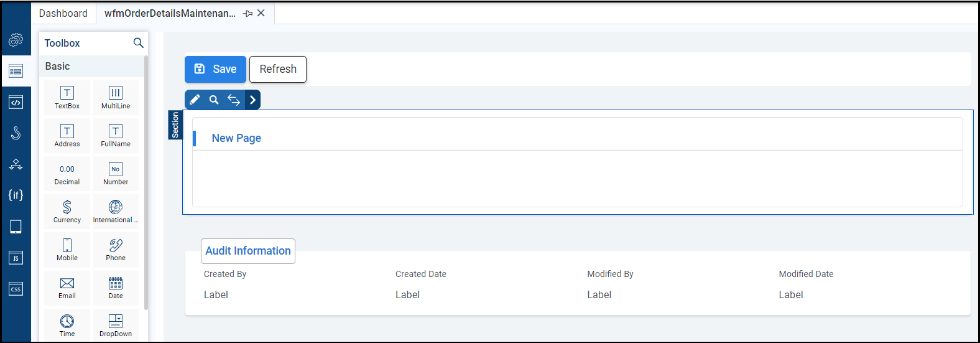Image resolution: width=980 pixels, height=343 pixels.
Task: Select the DropDown control in Toolbox
Action: [x=116, y=325]
